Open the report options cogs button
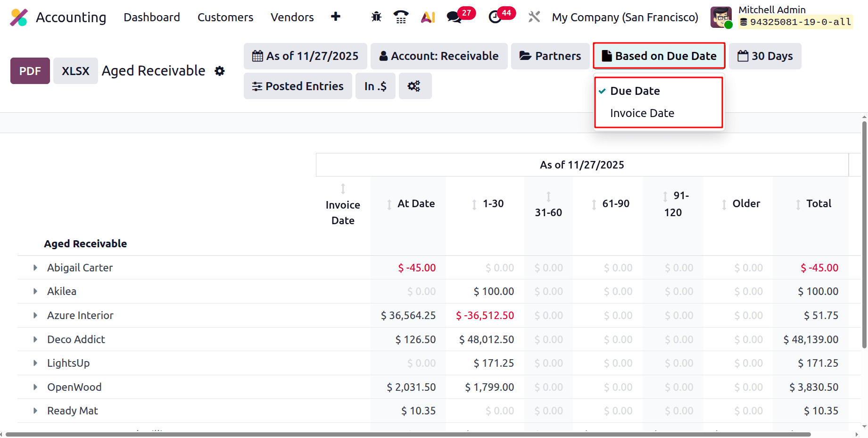The height and width of the screenshot is (438, 868). [415, 86]
